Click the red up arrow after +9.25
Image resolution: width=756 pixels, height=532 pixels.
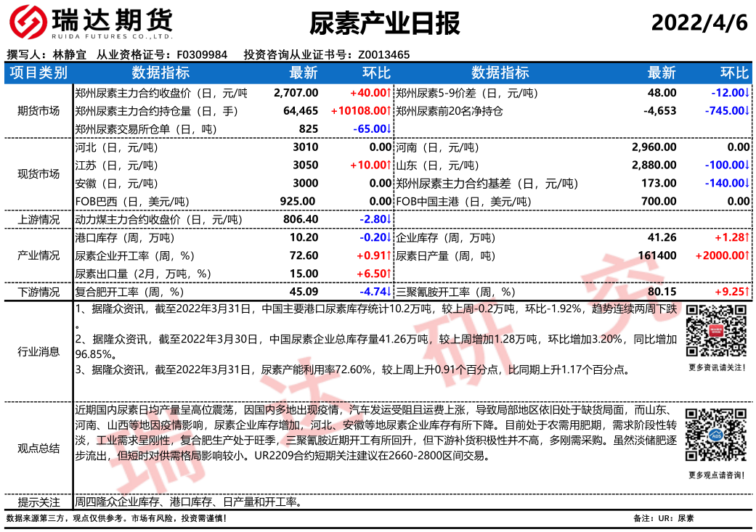point(747,292)
